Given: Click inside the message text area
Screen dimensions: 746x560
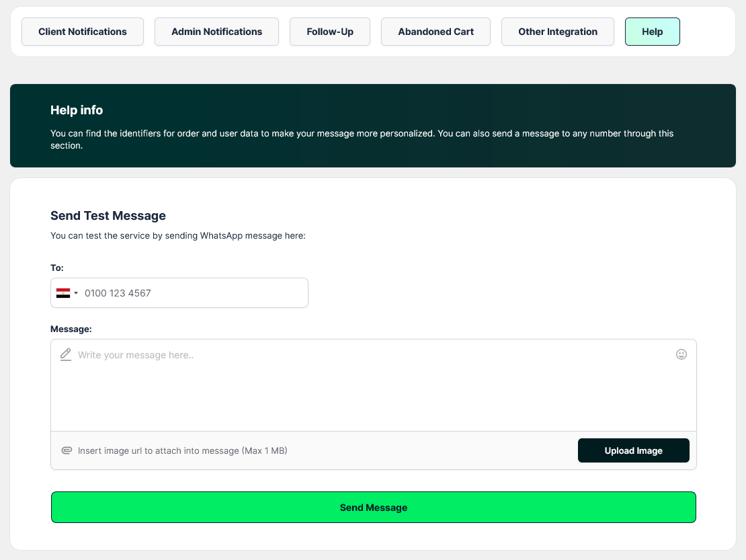Looking at the screenshot, I should click(x=374, y=390).
